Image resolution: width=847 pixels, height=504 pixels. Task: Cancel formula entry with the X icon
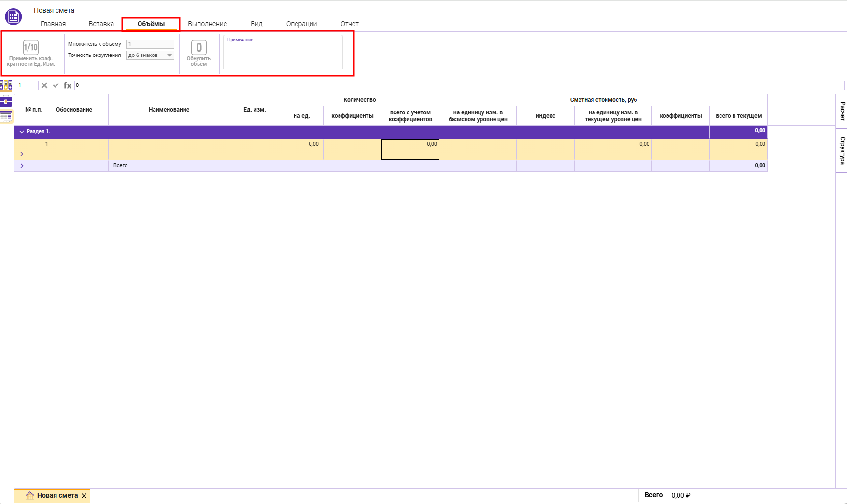pyautogui.click(x=44, y=85)
